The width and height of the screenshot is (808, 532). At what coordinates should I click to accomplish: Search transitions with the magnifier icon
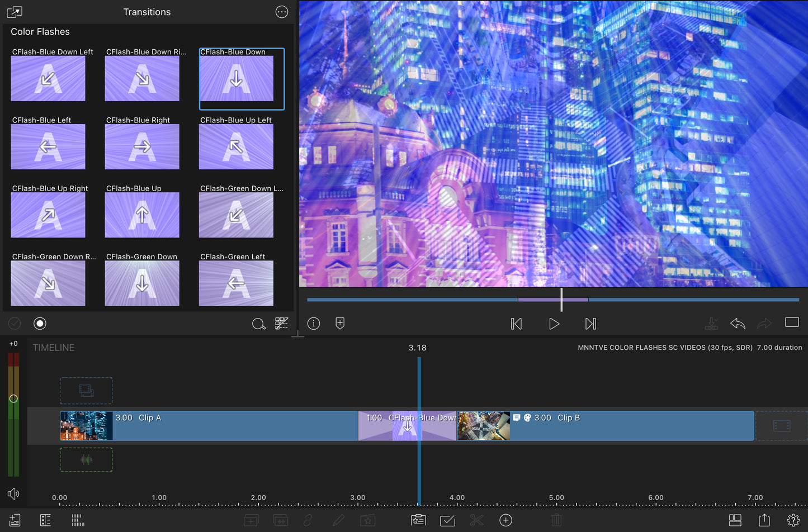(258, 324)
